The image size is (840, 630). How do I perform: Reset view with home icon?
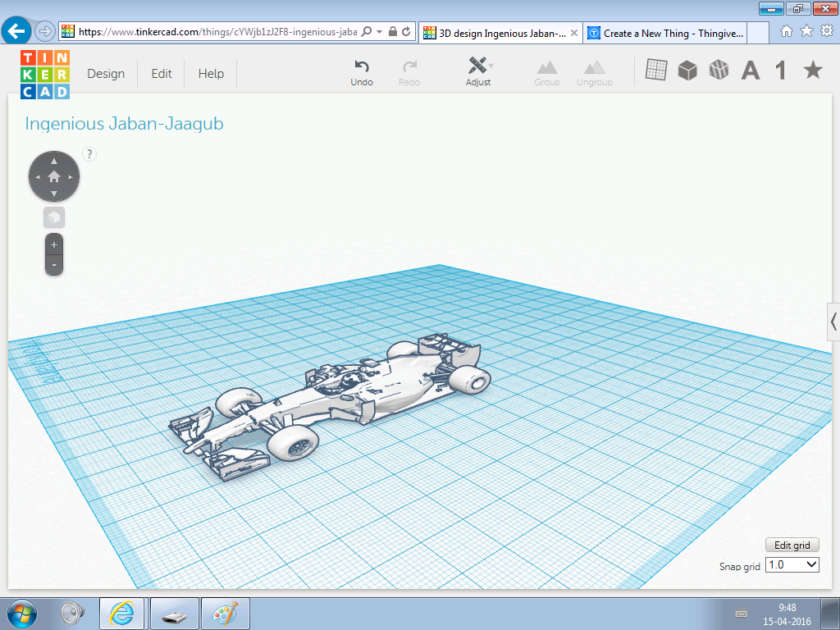coord(54,176)
